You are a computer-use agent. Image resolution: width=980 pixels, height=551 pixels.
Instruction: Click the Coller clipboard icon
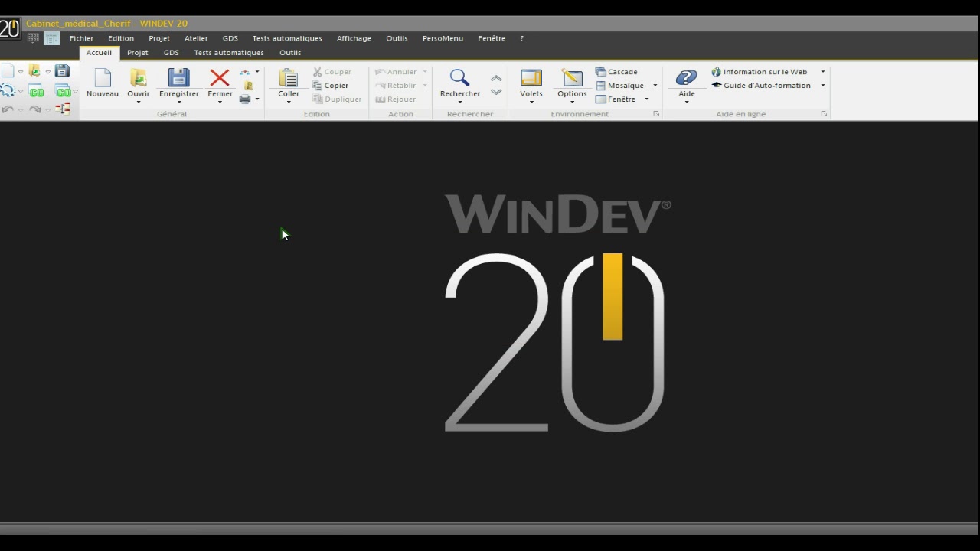[x=289, y=77]
